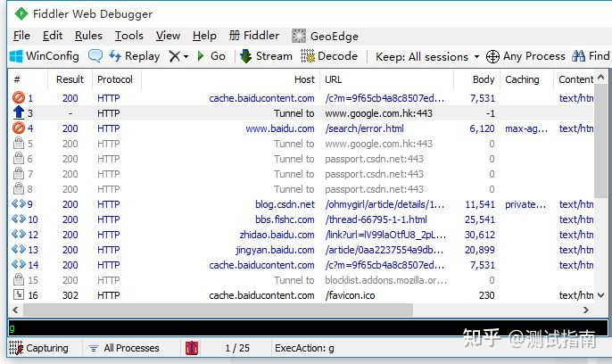Expand the Remove sessions dropdown arrow
The height and width of the screenshot is (364, 612).
(186, 57)
